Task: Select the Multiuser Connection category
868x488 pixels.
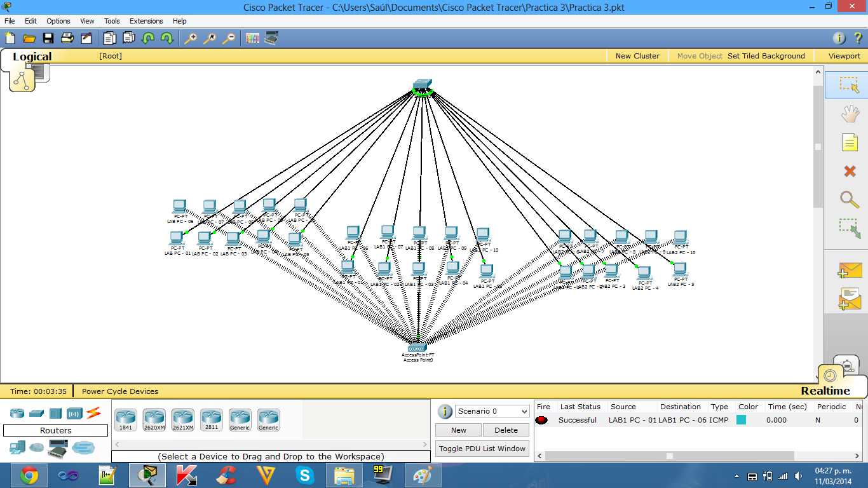Action: (x=83, y=447)
